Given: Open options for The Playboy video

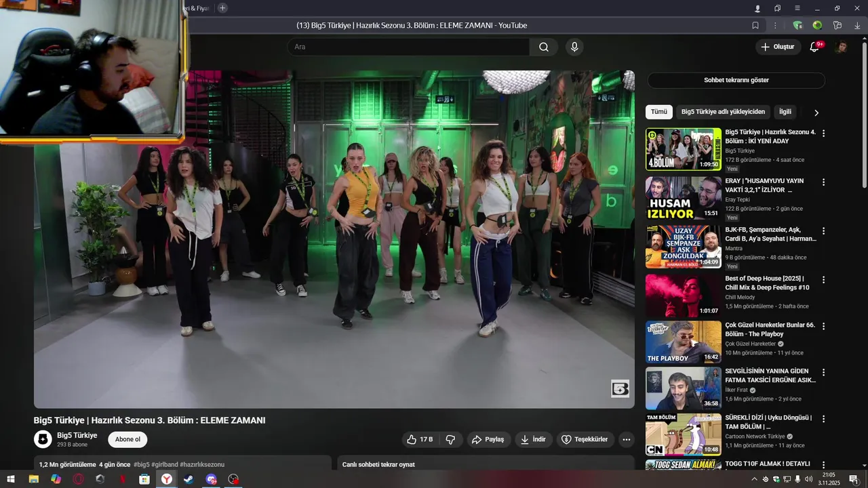Looking at the screenshot, I should click(x=824, y=326).
